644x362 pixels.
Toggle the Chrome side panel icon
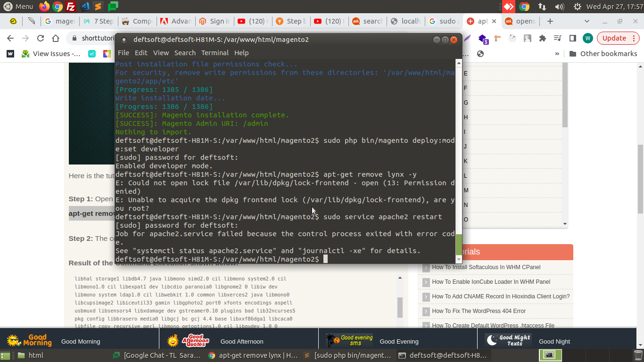(x=572, y=38)
